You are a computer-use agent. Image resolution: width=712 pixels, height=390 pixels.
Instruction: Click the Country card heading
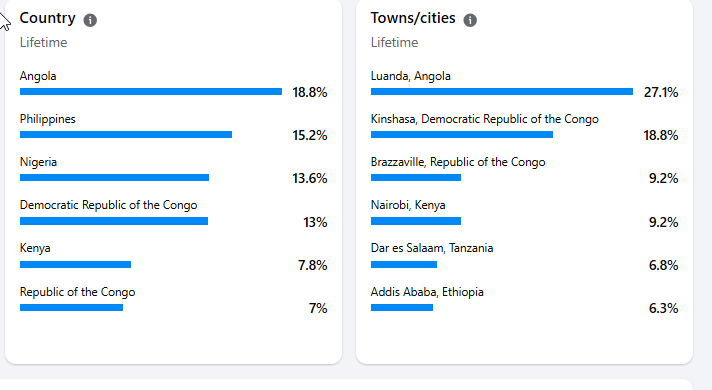coord(48,18)
